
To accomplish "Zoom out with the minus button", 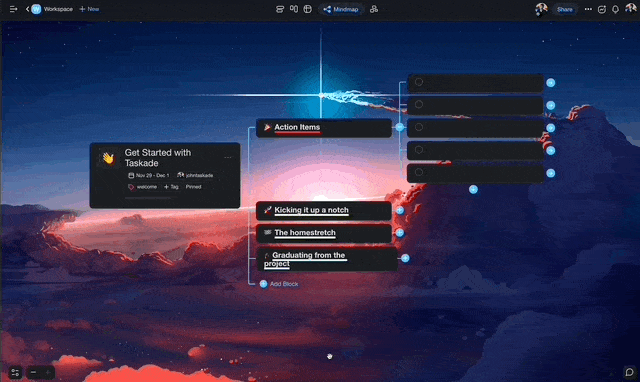I will click(x=33, y=372).
